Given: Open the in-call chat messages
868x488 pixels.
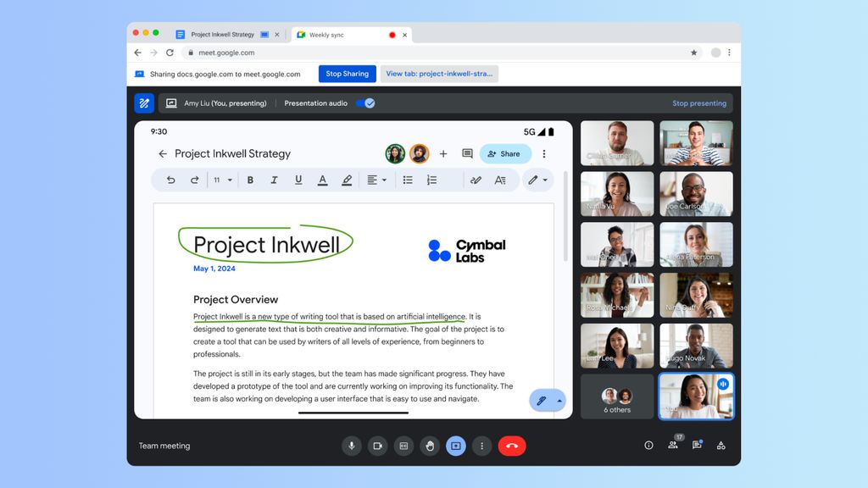Looking at the screenshot, I should click(x=696, y=446).
